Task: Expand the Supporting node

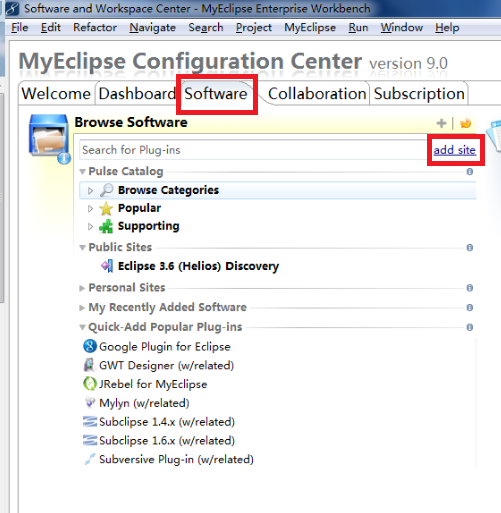Action: (x=90, y=227)
